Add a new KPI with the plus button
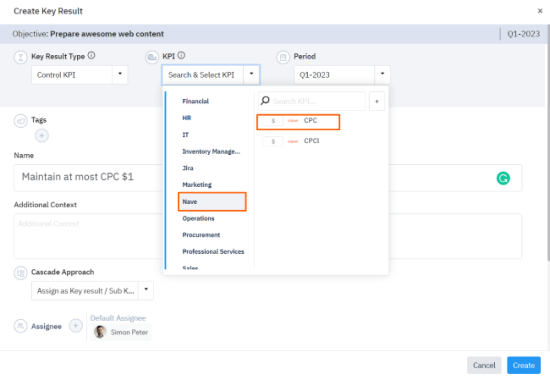 [x=377, y=101]
